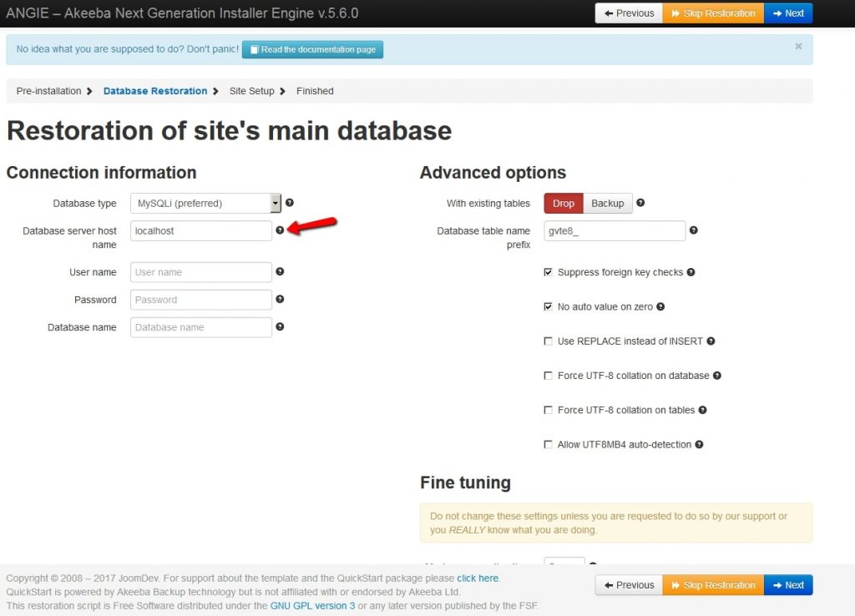Click the help icon beside Database type

click(289, 203)
